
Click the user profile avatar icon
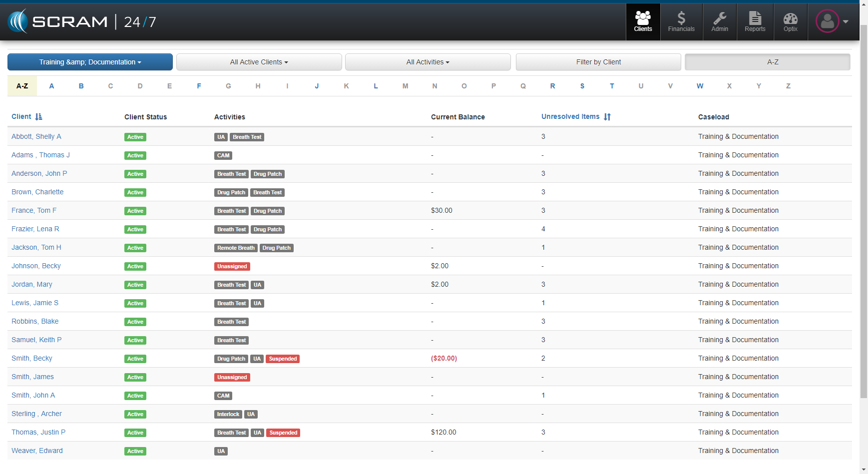point(827,21)
